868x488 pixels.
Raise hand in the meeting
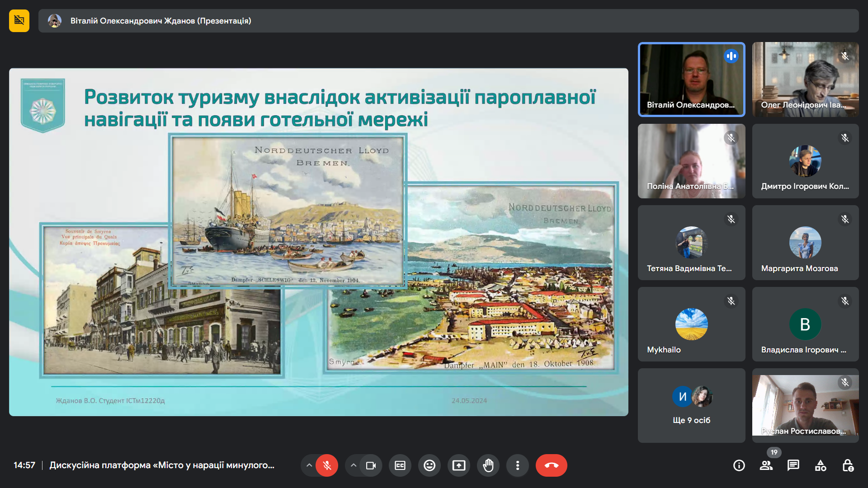[488, 465]
